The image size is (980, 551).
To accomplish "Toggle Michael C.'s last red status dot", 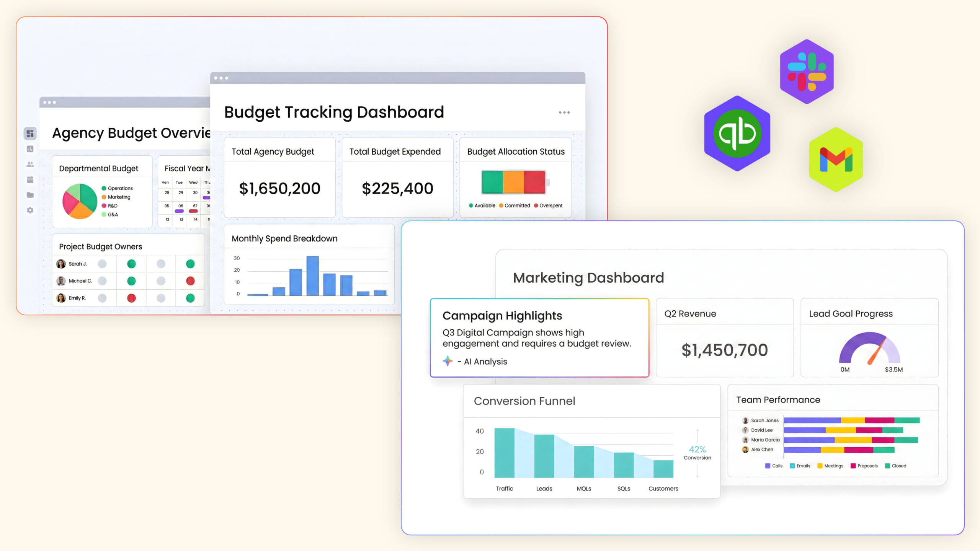I will 190,281.
